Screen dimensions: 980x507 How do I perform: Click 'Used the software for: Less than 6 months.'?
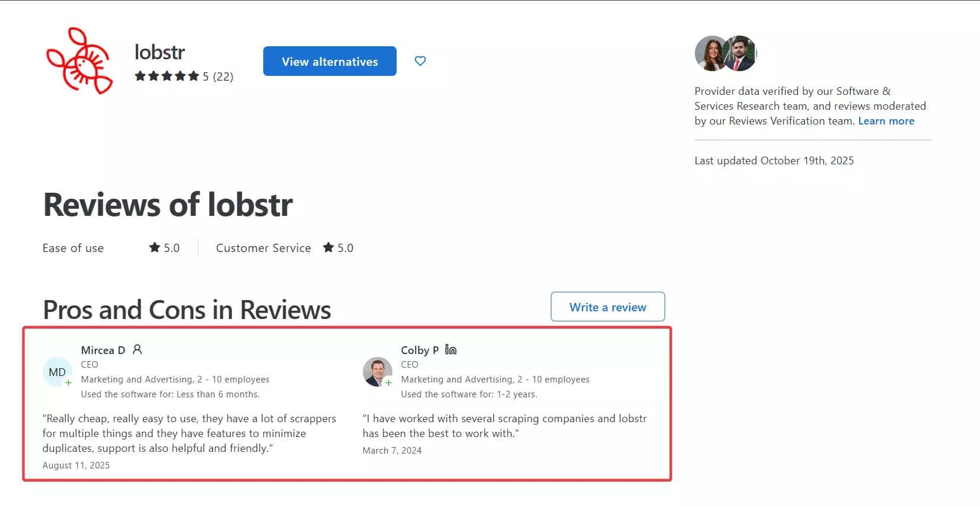pos(170,394)
